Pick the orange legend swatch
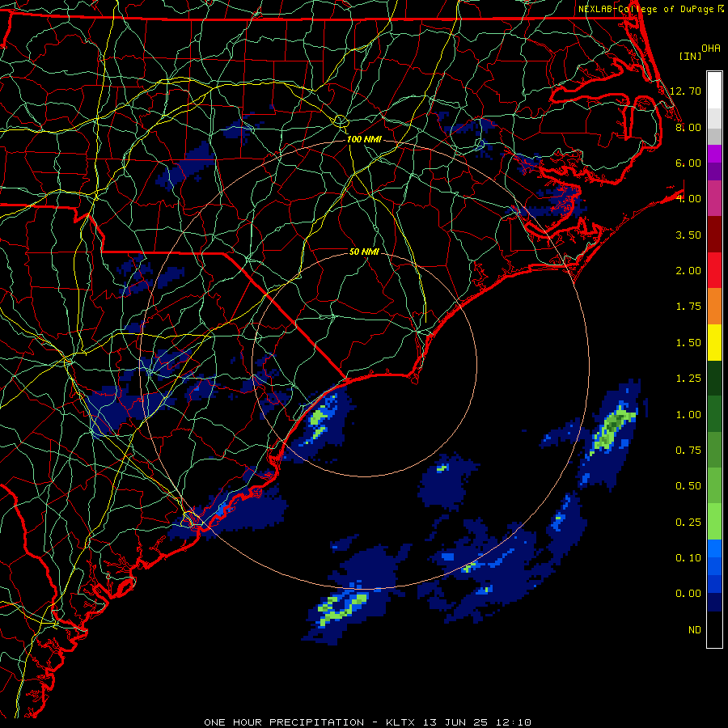 coord(714,307)
